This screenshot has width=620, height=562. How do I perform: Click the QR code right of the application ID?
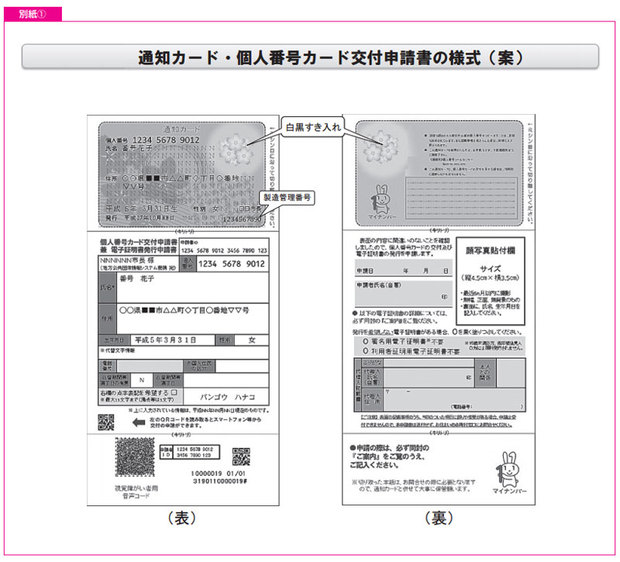point(241,456)
